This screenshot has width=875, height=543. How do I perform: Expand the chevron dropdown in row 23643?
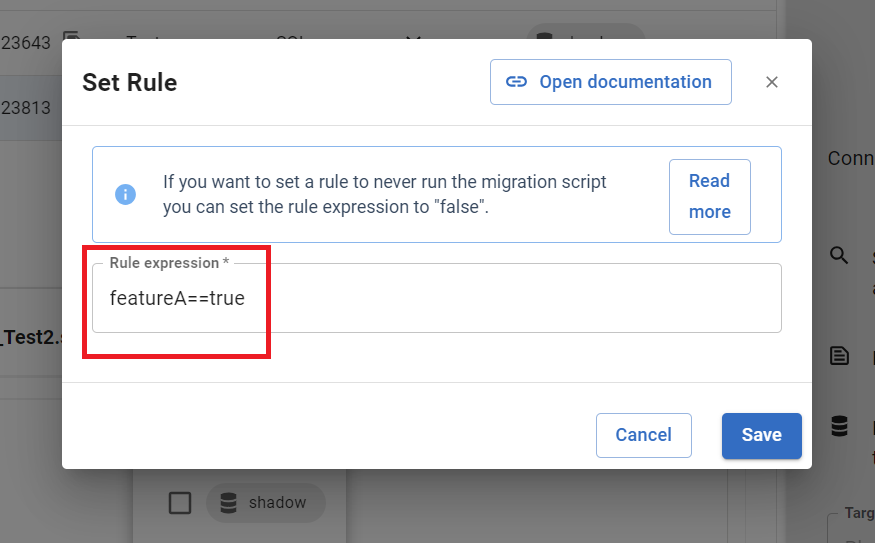click(x=413, y=39)
